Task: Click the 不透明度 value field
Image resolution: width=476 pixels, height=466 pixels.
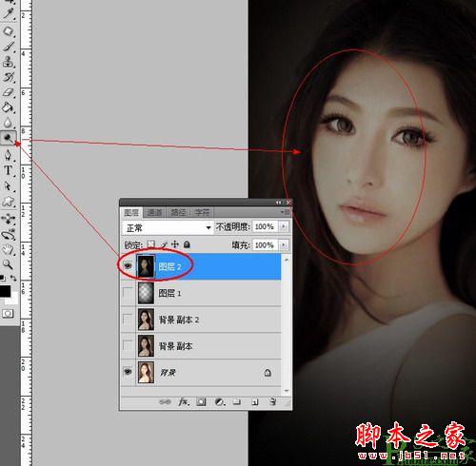Action: 266,226
